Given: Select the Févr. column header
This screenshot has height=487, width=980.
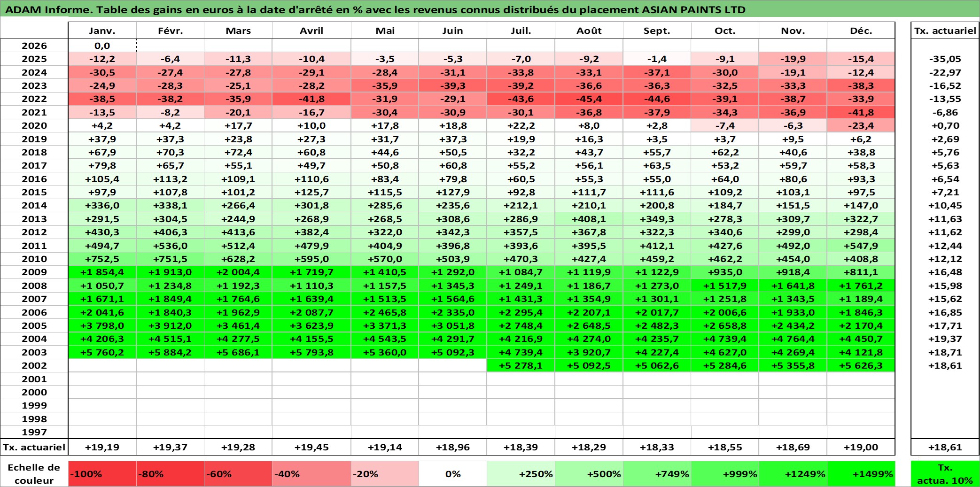Looking at the screenshot, I should pos(170,31).
